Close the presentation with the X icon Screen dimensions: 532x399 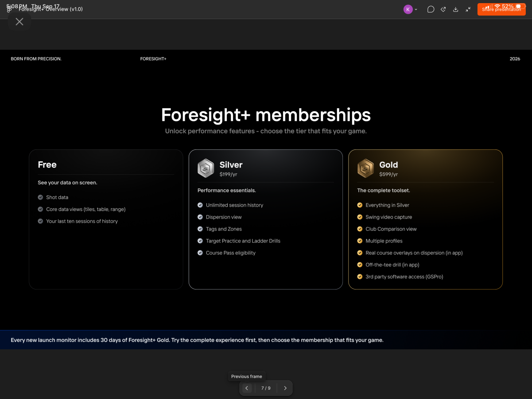pyautogui.click(x=19, y=22)
